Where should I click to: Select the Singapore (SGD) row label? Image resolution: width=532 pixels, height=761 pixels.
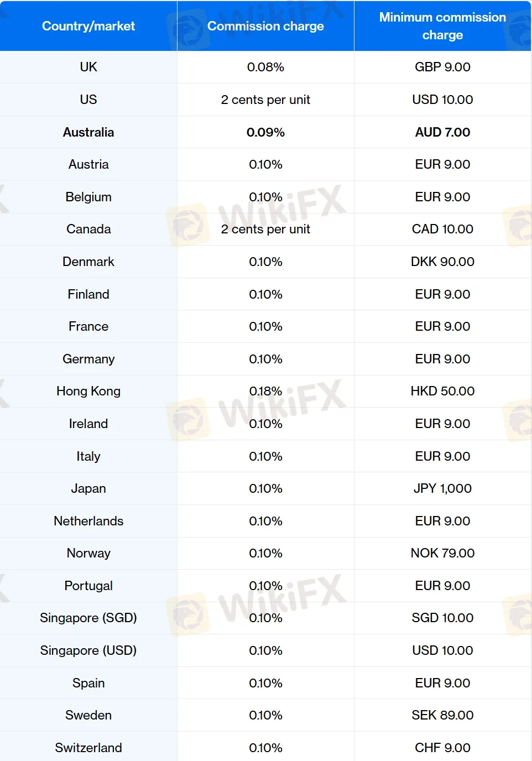[88, 618]
